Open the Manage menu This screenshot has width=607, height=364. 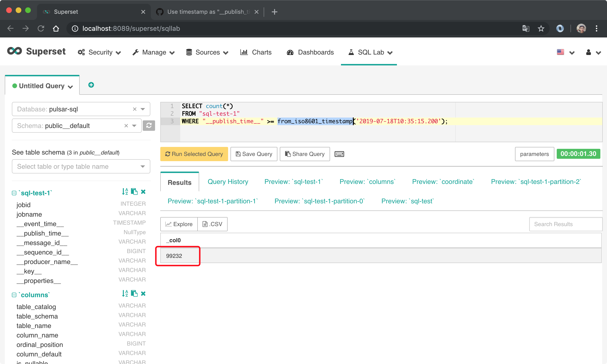tap(153, 52)
